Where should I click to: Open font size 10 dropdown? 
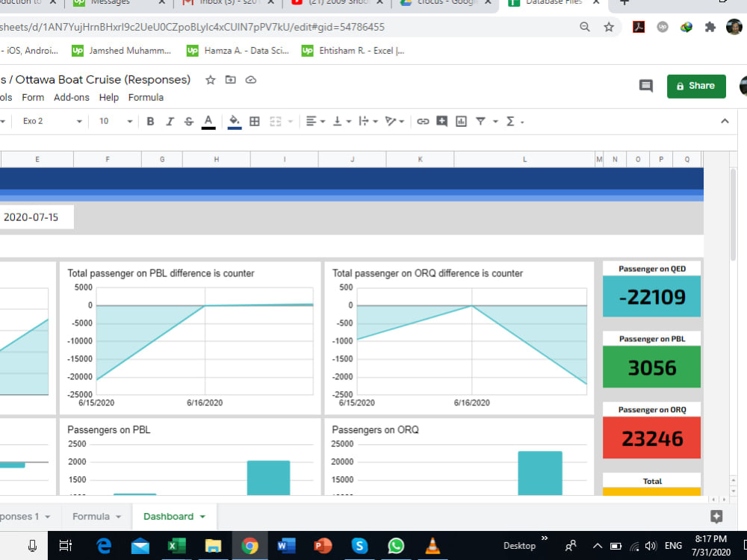click(115, 122)
